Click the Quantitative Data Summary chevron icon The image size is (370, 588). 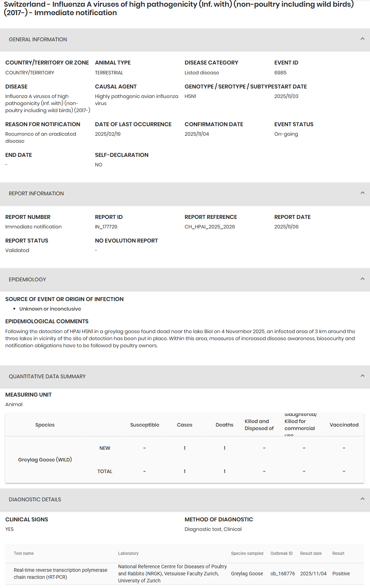(362, 376)
